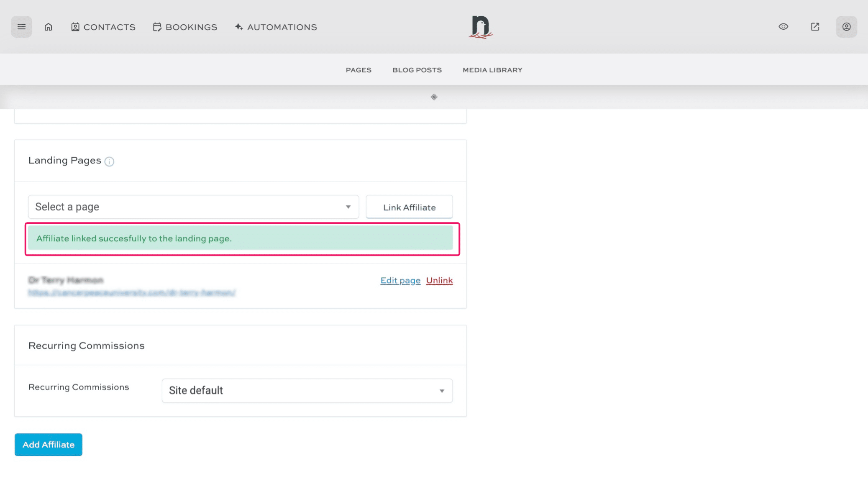Screen dimensions: 868x499
Task: Click the penguin logo at the top
Action: tap(480, 26)
